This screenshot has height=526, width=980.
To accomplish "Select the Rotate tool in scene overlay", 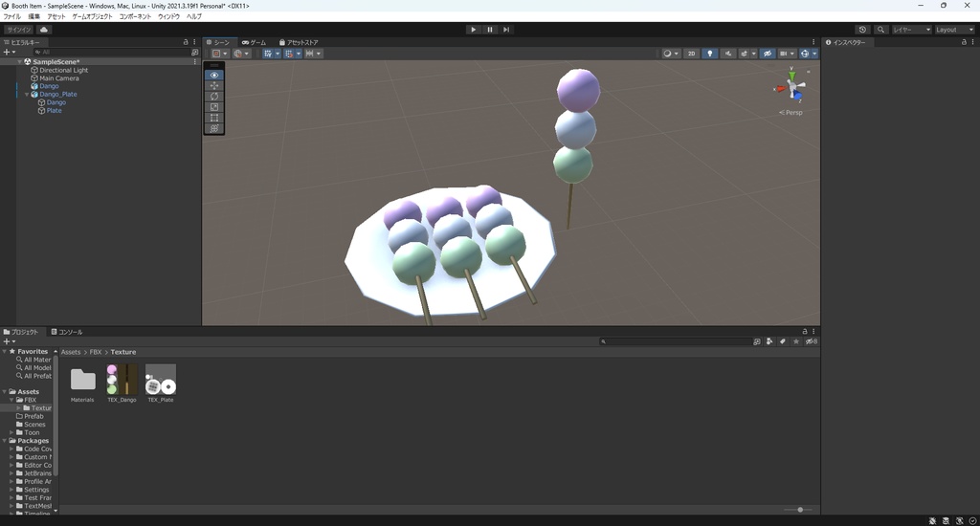I will [x=214, y=97].
